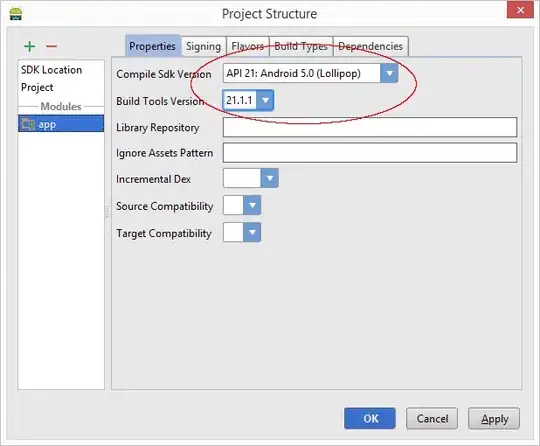Switch to the Properties tab
The image size is (540, 446).
coord(153,46)
